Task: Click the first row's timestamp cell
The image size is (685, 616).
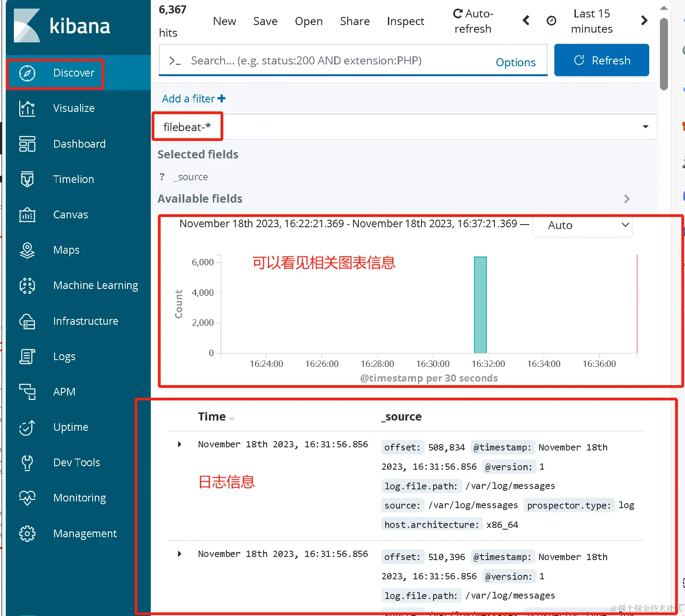Action: click(x=283, y=444)
